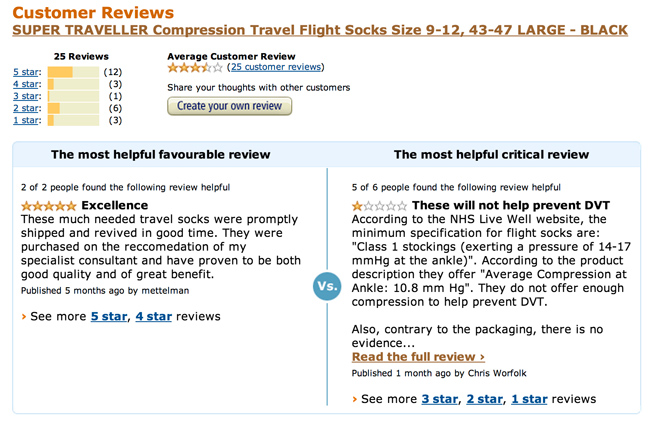
Task: Click the 5 star rating bar
Action: 73,72
